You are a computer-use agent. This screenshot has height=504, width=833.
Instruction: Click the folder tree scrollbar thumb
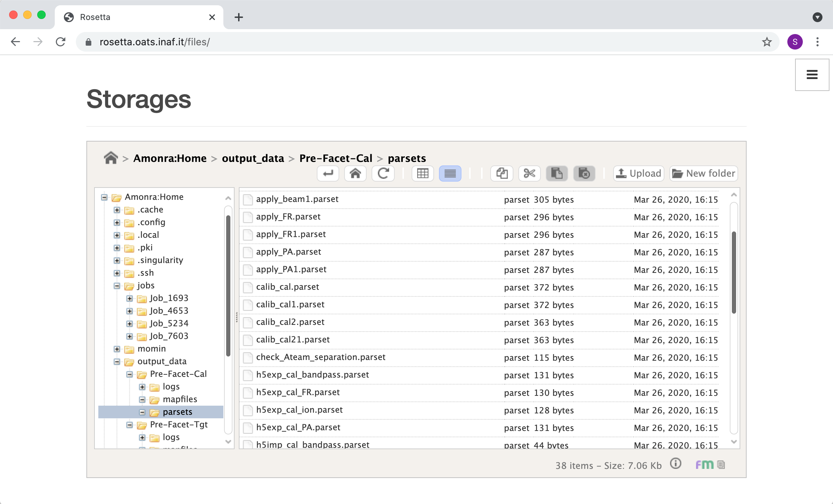pyautogui.click(x=228, y=286)
